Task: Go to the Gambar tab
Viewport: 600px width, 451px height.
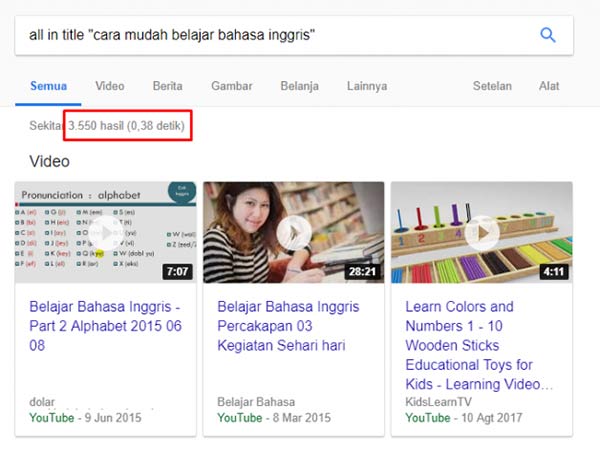Action: (x=232, y=86)
